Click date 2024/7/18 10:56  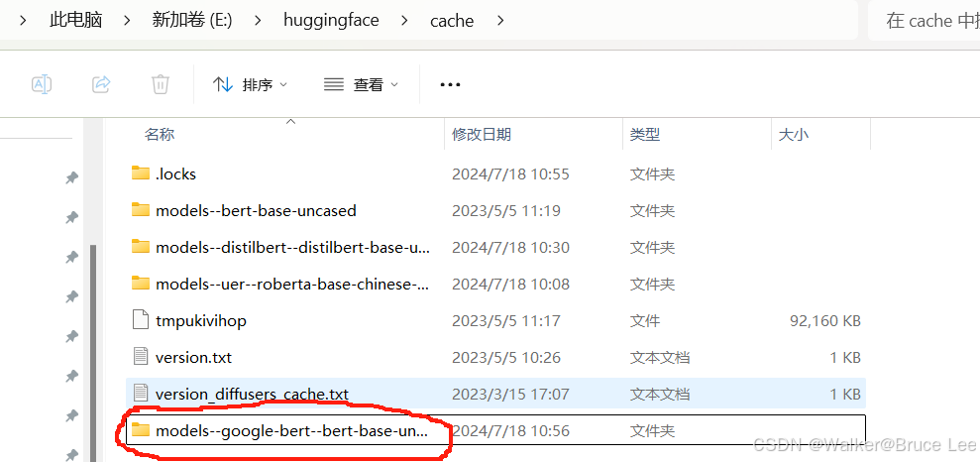510,430
